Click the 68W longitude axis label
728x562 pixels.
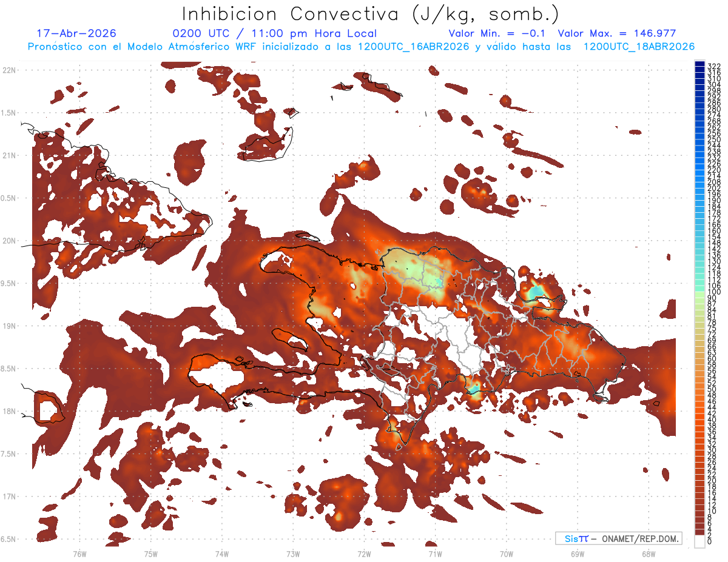point(649,554)
